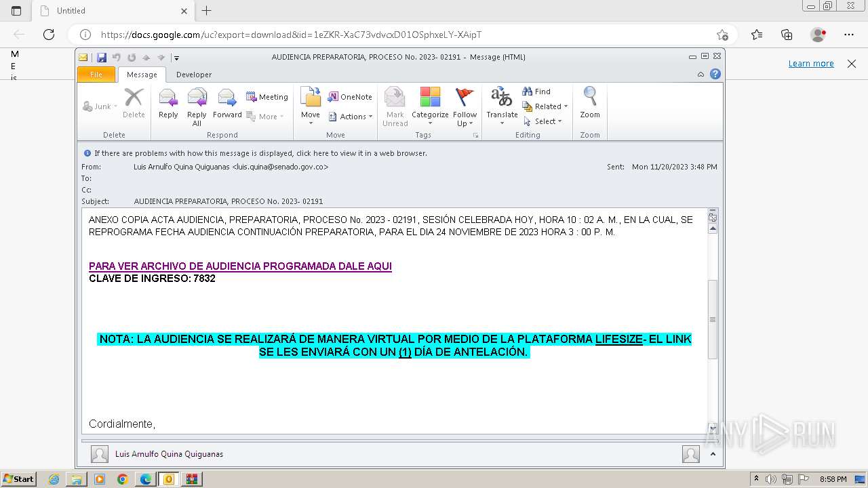Click the LIFESIZE underlined text

click(619, 339)
